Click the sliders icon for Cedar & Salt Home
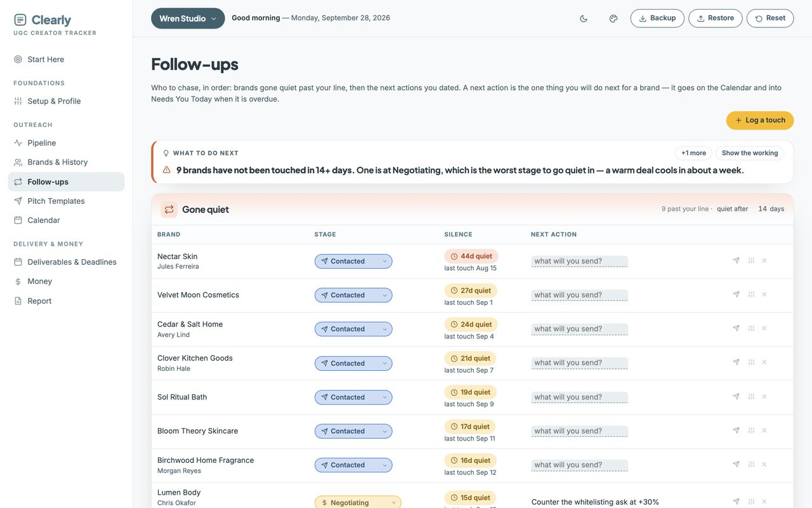This screenshot has width=812, height=508. (751, 328)
